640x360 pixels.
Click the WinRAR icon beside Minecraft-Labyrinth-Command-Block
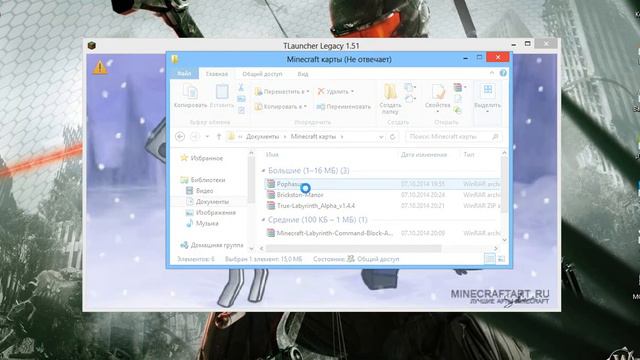pos(271,233)
